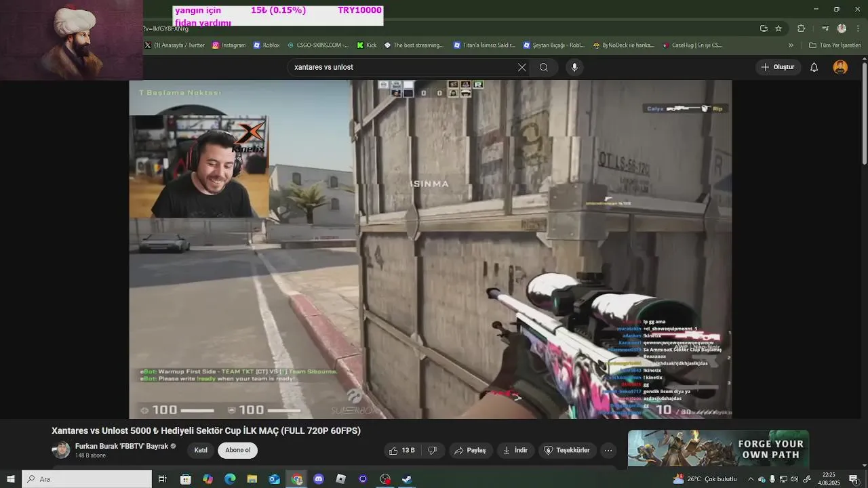The width and height of the screenshot is (868, 488).
Task: Open the Tüm Yer İşaretleri bookmarks folder
Action: pos(834,45)
